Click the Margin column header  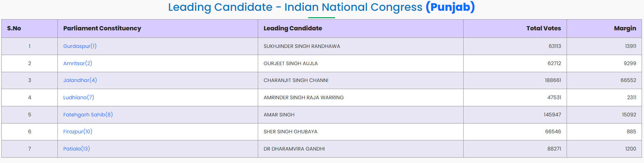(x=625, y=28)
